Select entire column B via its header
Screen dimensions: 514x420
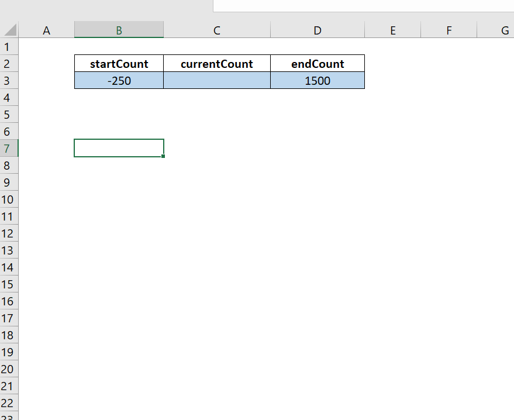118,30
